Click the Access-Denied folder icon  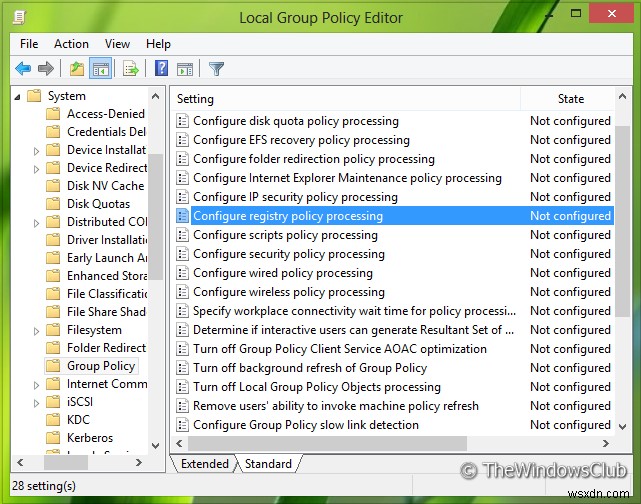tap(53, 114)
